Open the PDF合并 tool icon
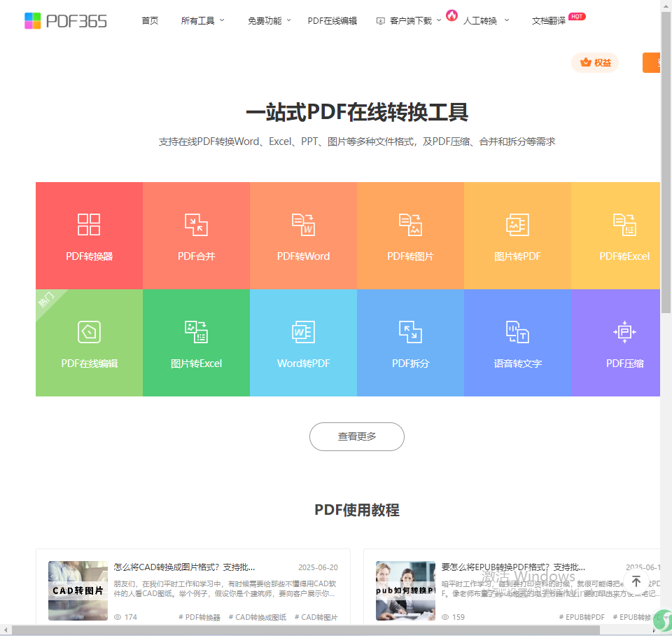 196,225
